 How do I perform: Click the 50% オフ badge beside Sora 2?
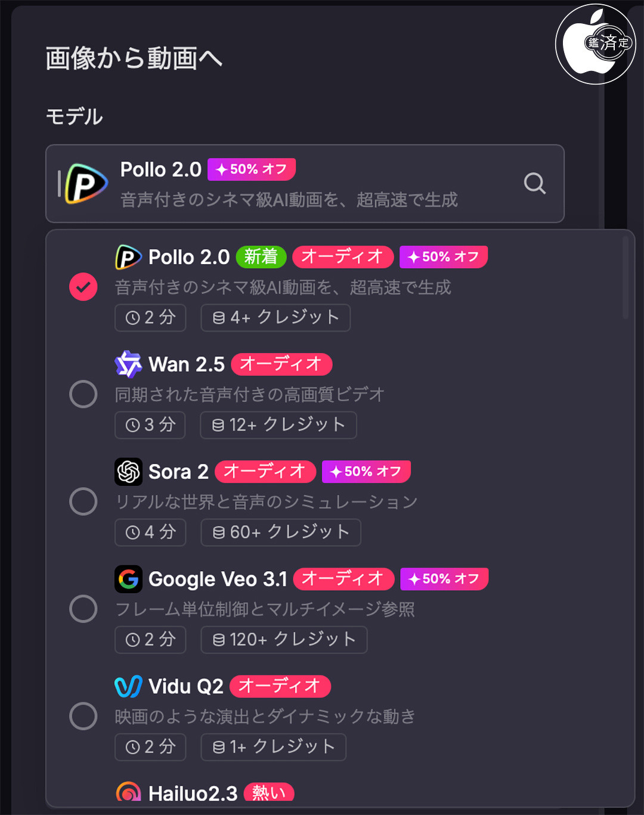pos(366,472)
